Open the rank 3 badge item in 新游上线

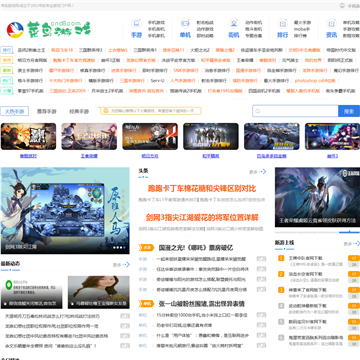tap(281, 290)
